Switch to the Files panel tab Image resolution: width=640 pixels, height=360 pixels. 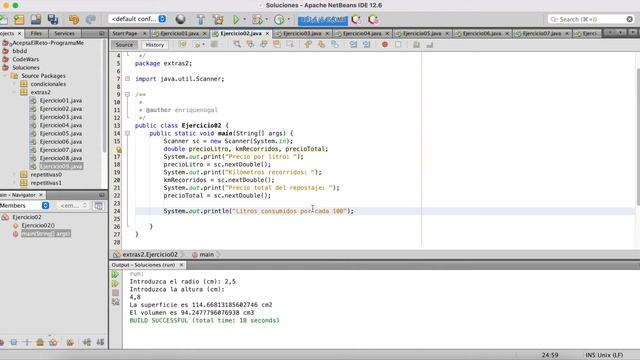(x=36, y=33)
